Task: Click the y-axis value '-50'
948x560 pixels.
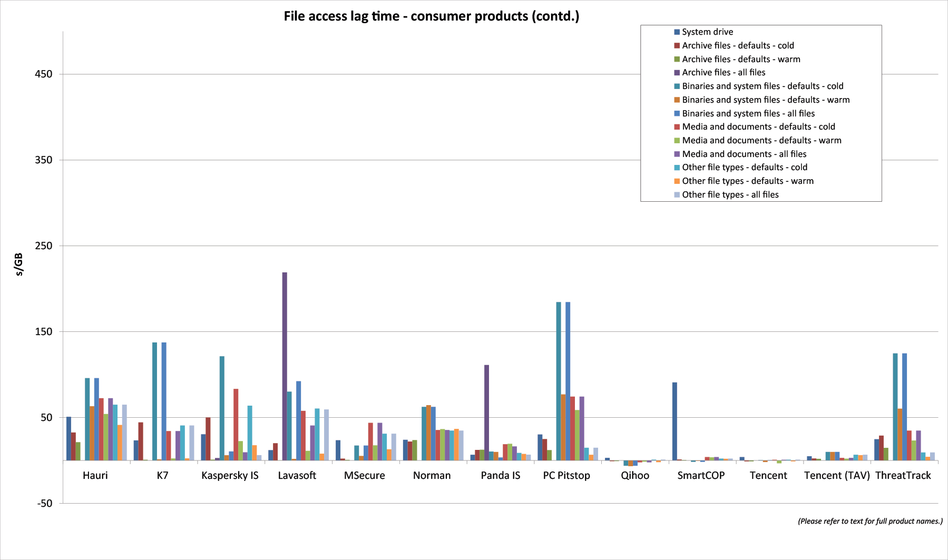Action: click(45, 504)
